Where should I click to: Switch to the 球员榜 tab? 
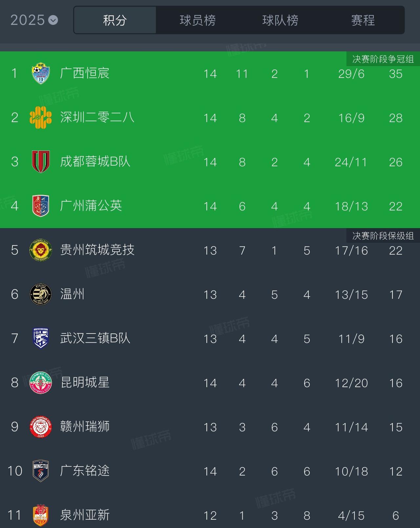[198, 20]
